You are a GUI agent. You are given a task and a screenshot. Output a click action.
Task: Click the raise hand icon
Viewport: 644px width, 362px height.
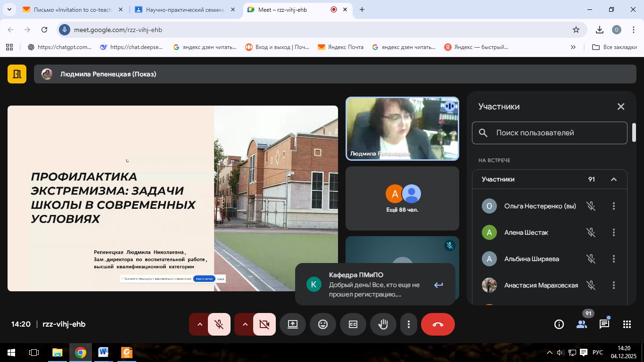click(383, 324)
